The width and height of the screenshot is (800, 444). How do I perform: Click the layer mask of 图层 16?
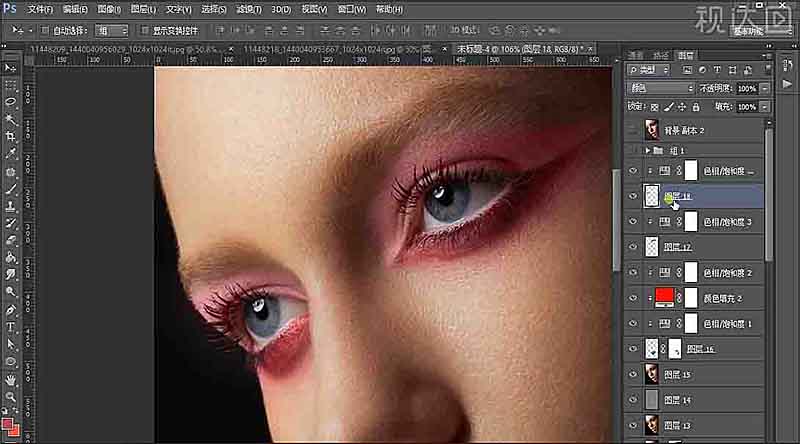[674, 349]
